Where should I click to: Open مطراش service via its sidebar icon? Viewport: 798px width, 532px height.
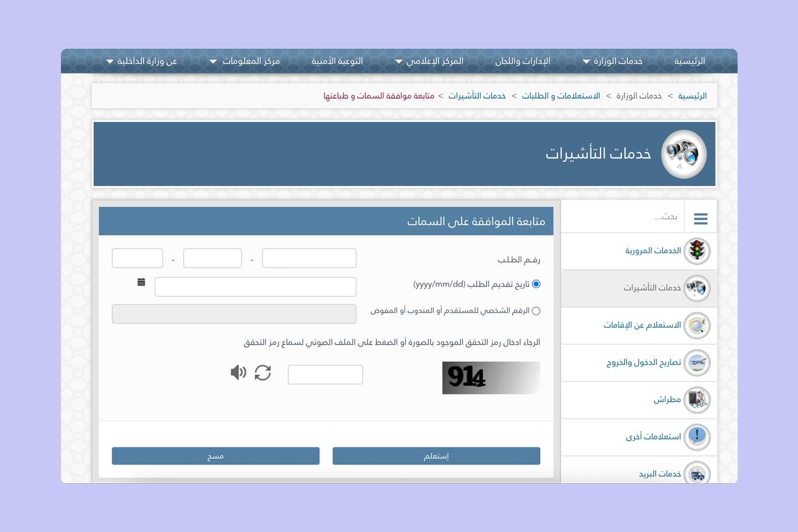(697, 400)
